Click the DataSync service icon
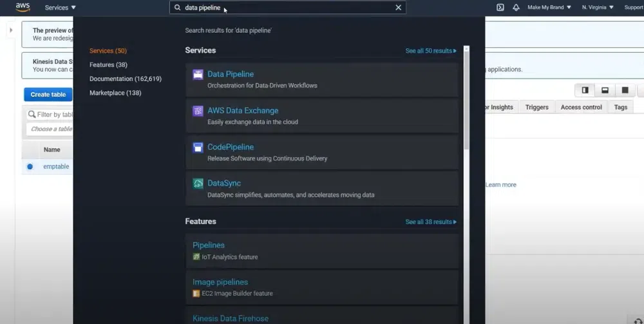The image size is (644, 324). [198, 184]
